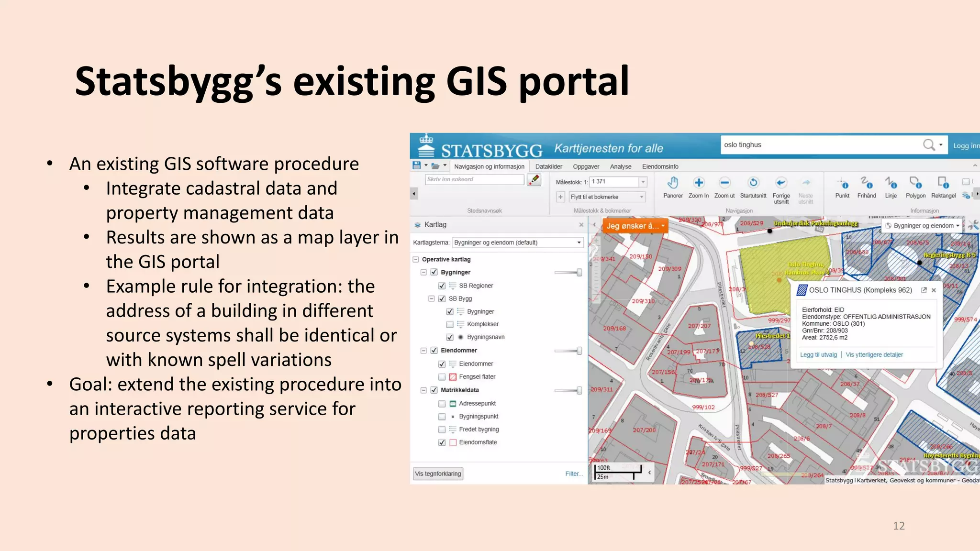The width and height of the screenshot is (980, 551).
Task: Open the Flytt til et bokmerke dropdown
Action: 607,197
